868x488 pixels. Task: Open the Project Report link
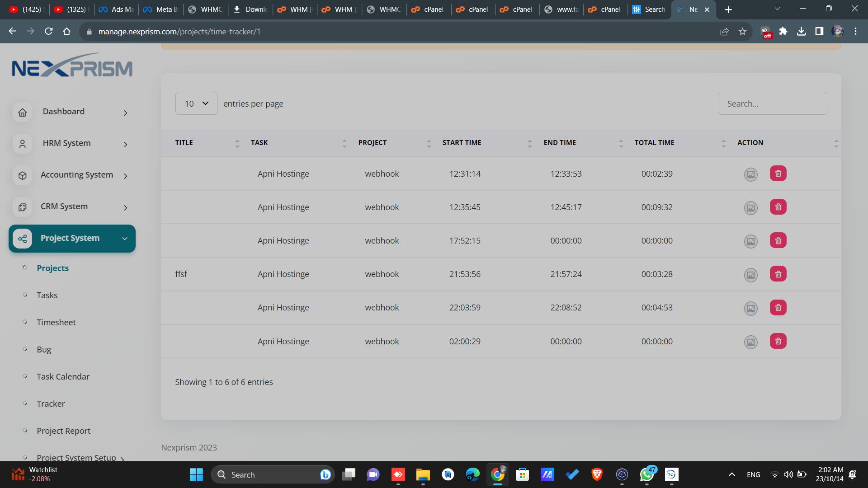(63, 431)
